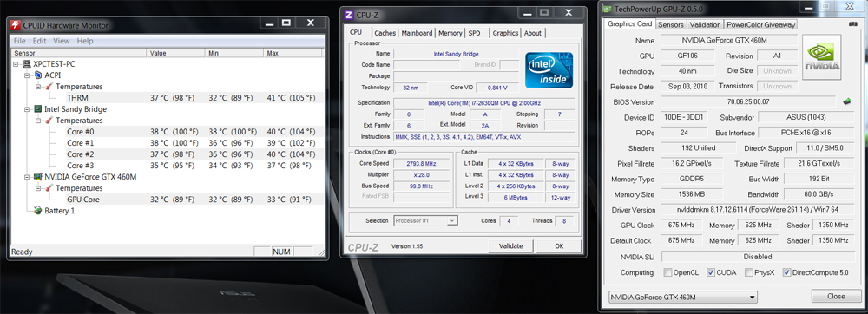Click the CPU-Z purple Z title icon
This screenshot has height=314, width=868.
[x=349, y=15]
